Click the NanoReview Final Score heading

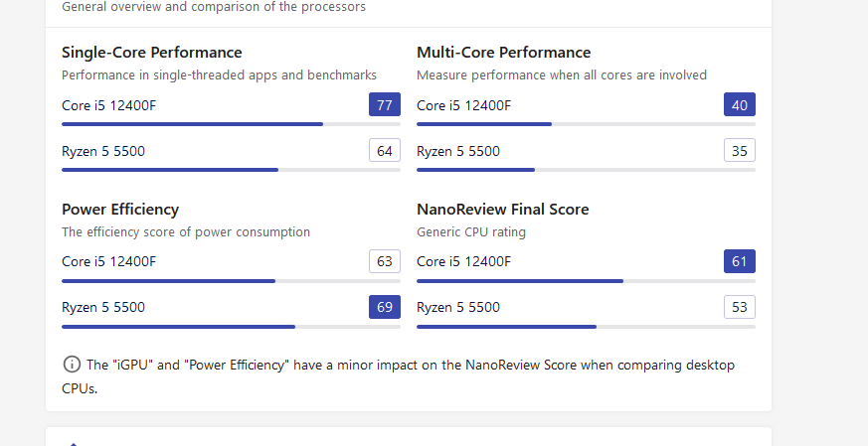point(503,210)
